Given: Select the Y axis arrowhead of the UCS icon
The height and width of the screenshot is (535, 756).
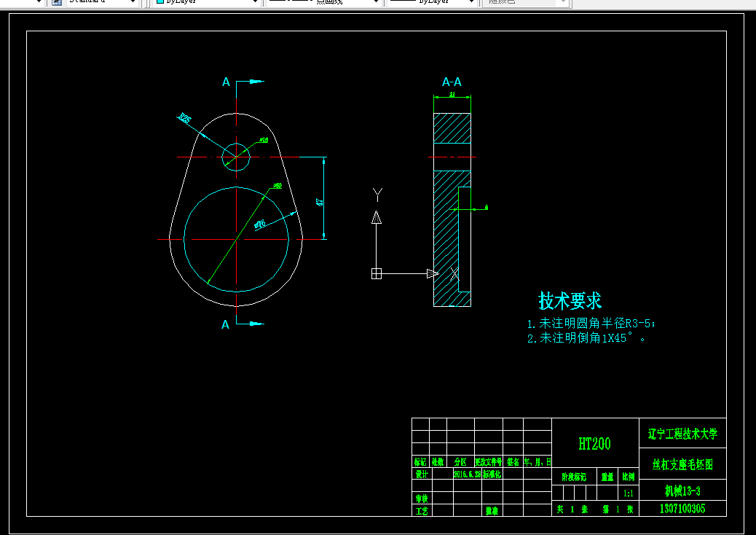Looking at the screenshot, I should point(377,217).
